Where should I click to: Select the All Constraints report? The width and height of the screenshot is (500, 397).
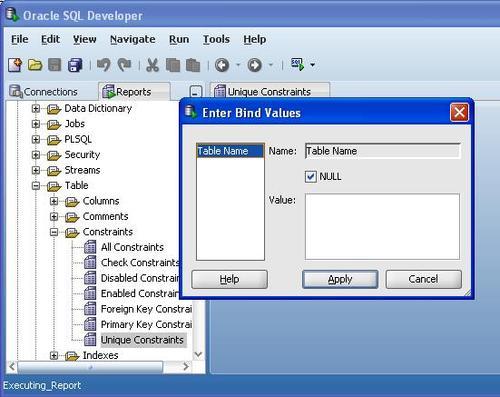(x=132, y=247)
